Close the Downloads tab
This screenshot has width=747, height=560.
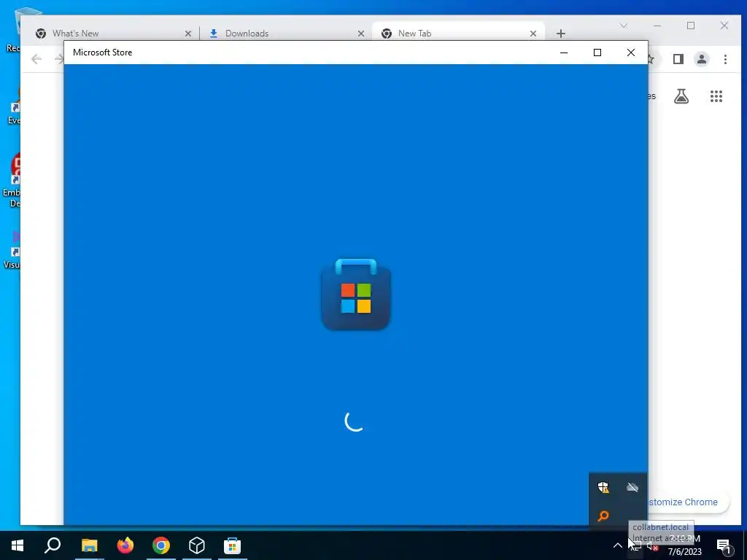(x=361, y=34)
